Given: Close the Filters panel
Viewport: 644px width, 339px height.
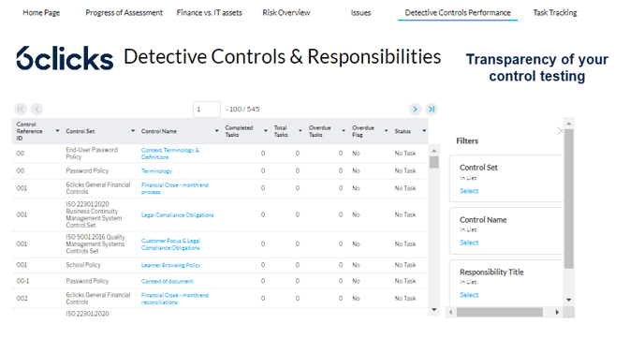Looking at the screenshot, I should pos(560,131).
